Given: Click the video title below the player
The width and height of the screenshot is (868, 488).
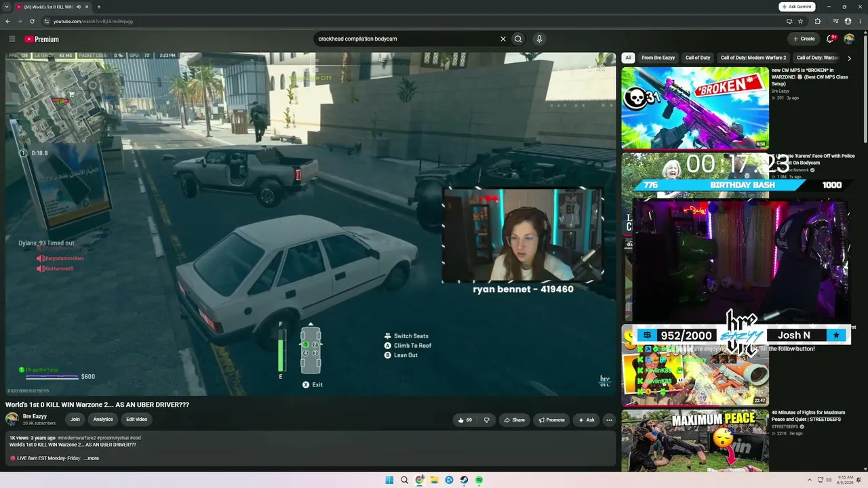Looking at the screenshot, I should pyautogui.click(x=98, y=405).
